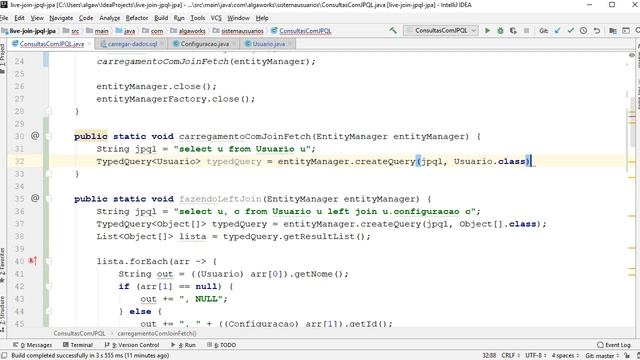Toggle the 2: Favorites side panel
640x360 pixels.
pyautogui.click(x=3, y=265)
